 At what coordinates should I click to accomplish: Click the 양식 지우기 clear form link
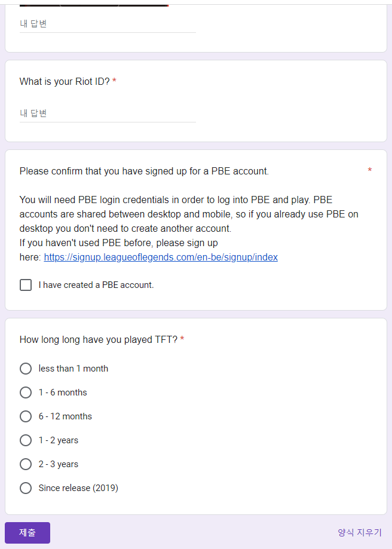[359, 532]
